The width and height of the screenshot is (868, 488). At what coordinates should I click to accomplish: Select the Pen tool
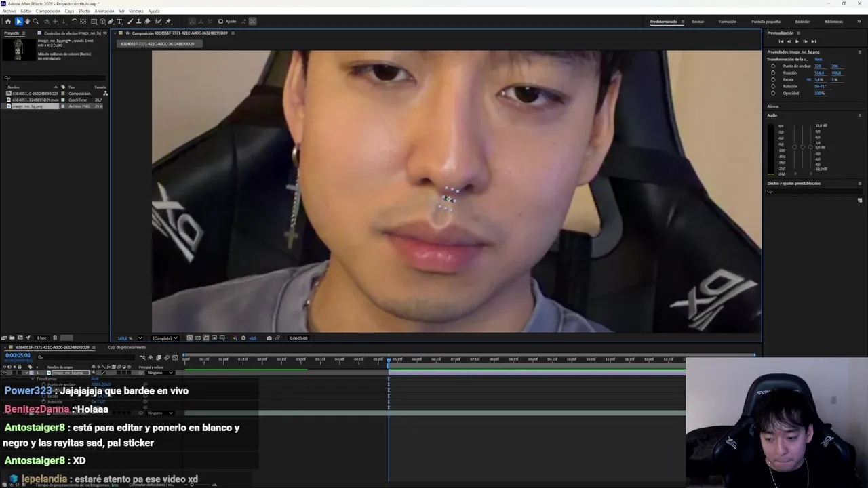pos(111,22)
